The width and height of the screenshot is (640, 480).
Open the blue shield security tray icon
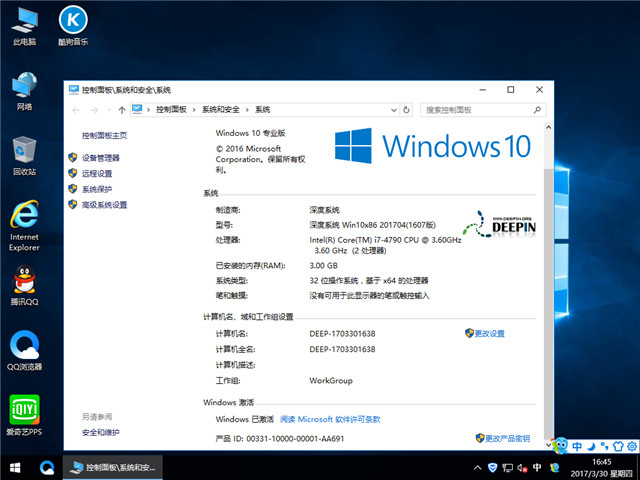(x=493, y=468)
